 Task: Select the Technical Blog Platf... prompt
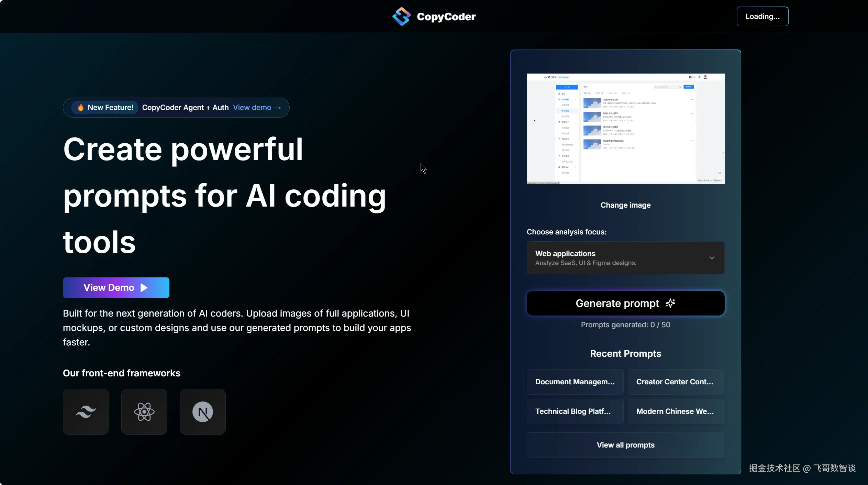(575, 411)
